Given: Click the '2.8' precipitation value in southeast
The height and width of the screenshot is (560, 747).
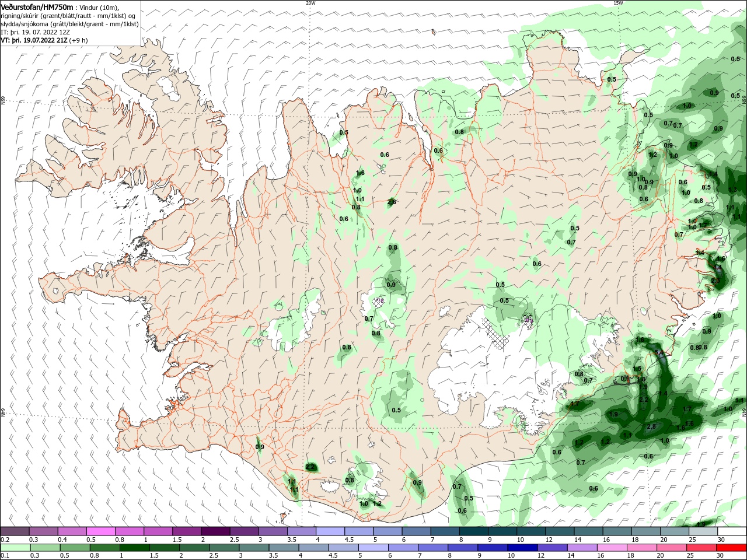Looking at the screenshot, I should coord(652,426).
